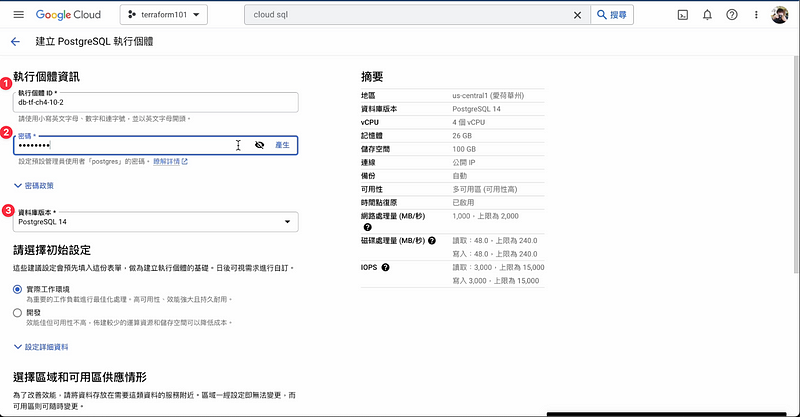Open the 瞭解詳情 link
The height and width of the screenshot is (417, 800).
[170, 161]
